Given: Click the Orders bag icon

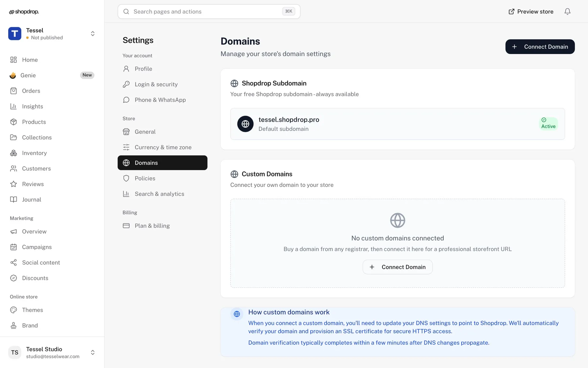Looking at the screenshot, I should [13, 91].
